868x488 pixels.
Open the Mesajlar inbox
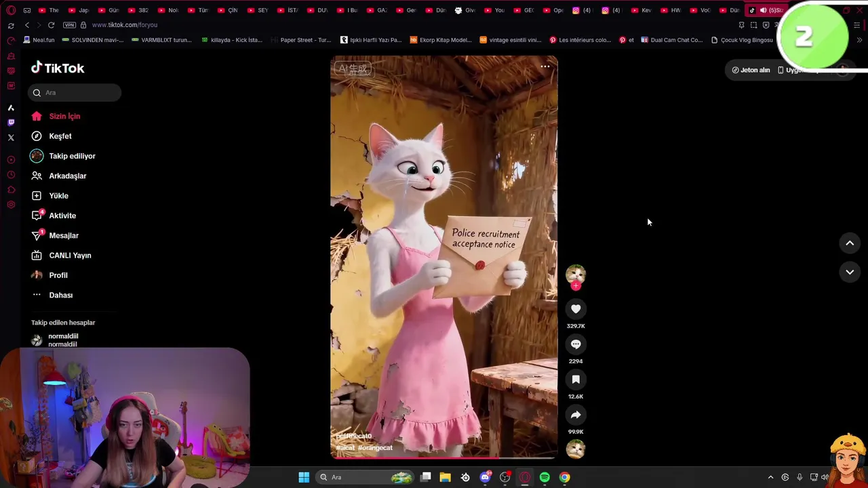[55, 235]
